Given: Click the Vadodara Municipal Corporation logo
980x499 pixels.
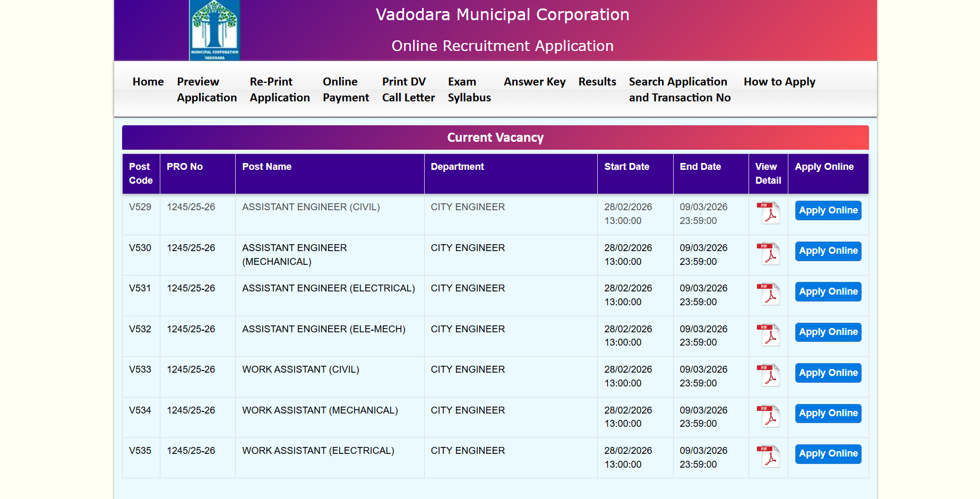Looking at the screenshot, I should click(214, 30).
